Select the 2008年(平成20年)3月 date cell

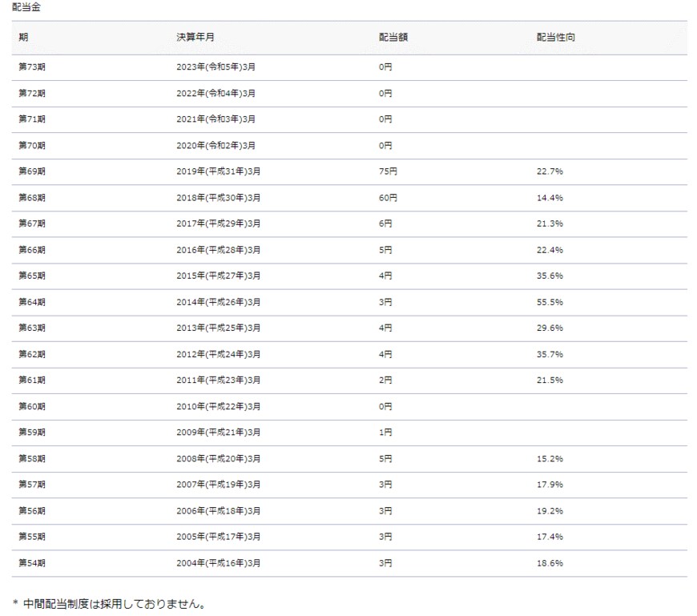pyautogui.click(x=218, y=459)
